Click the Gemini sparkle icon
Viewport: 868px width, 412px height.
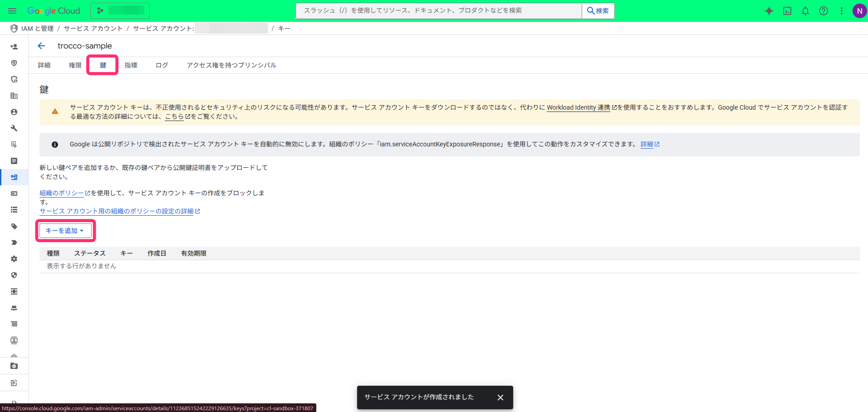pyautogui.click(x=769, y=11)
